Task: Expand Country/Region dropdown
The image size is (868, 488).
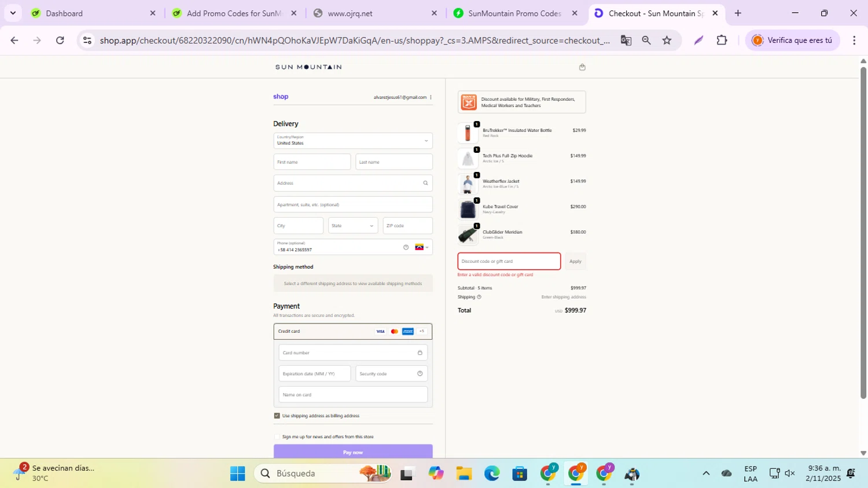Action: pos(353,141)
